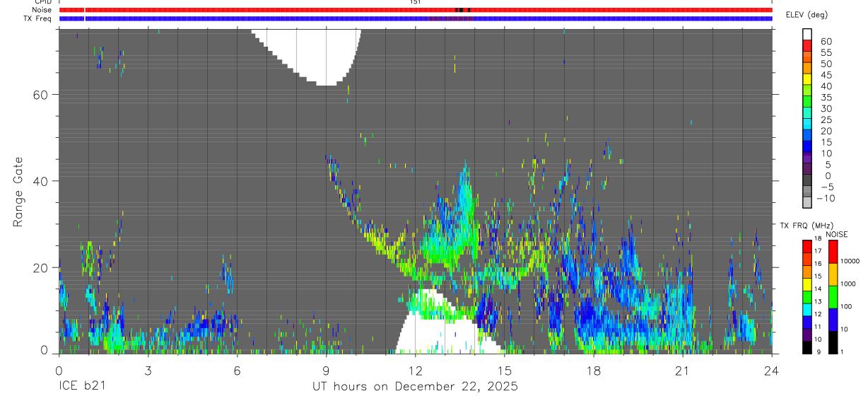Click UT hours axis tick label "12"
The width and height of the screenshot is (868, 401).
tap(415, 370)
